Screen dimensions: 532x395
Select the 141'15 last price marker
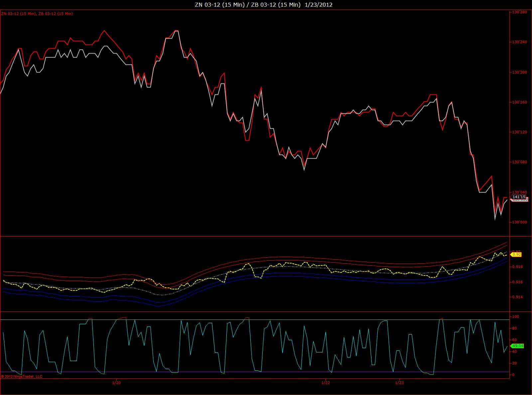519,197
